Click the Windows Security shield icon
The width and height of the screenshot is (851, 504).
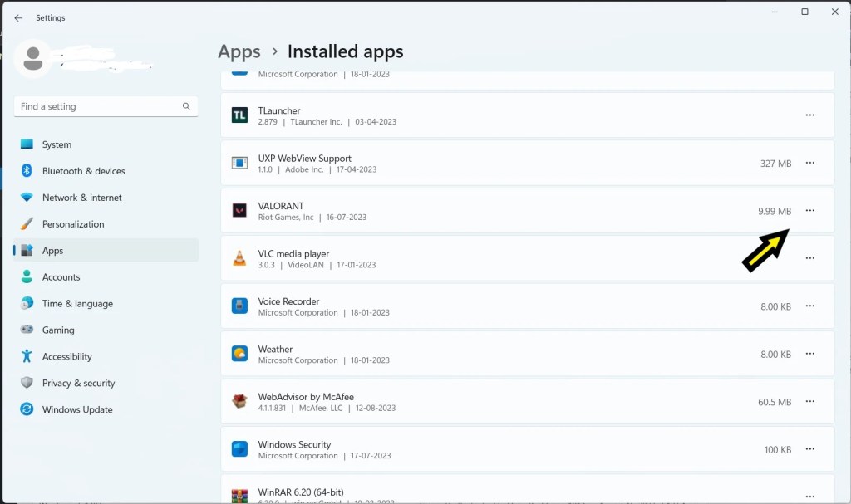click(239, 449)
